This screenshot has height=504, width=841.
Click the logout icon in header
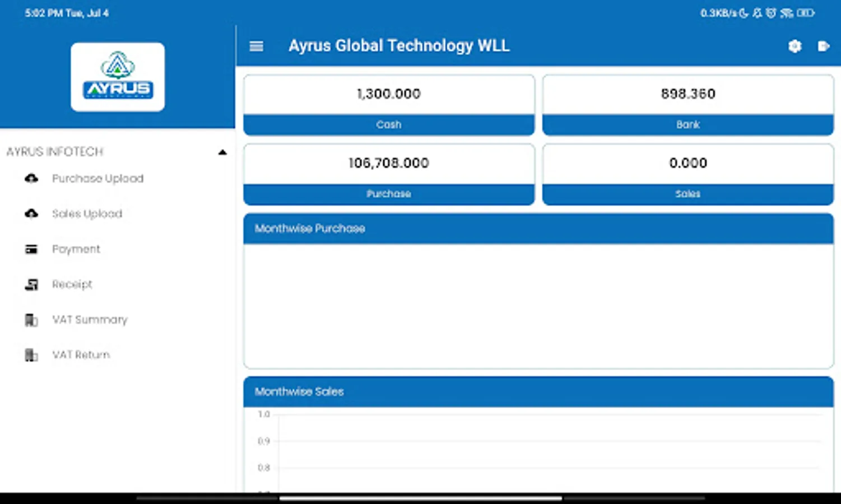click(x=823, y=46)
